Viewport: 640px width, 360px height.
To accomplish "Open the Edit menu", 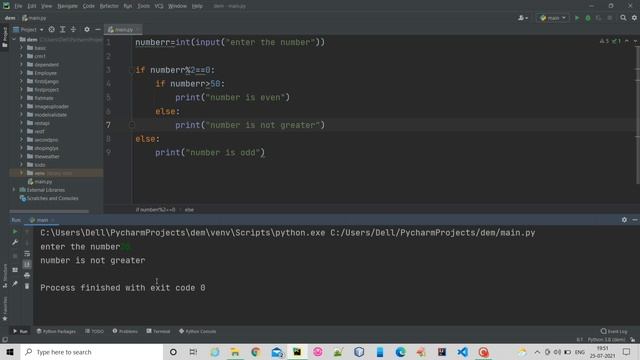I will pyautogui.click(x=32, y=6).
